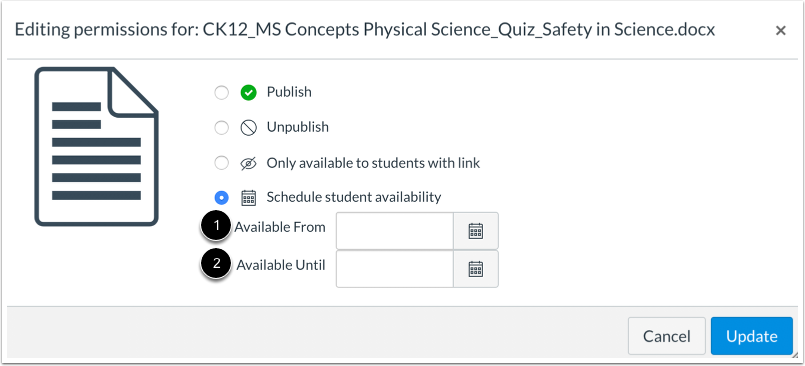The image size is (805, 366).
Task: Click the Cancel button
Action: [x=667, y=336]
